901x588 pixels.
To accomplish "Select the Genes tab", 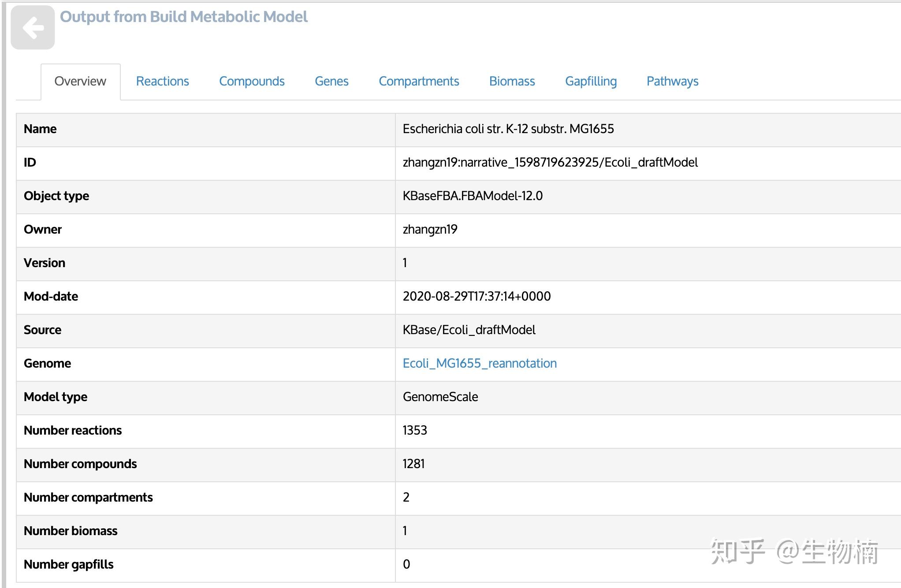I will point(331,82).
